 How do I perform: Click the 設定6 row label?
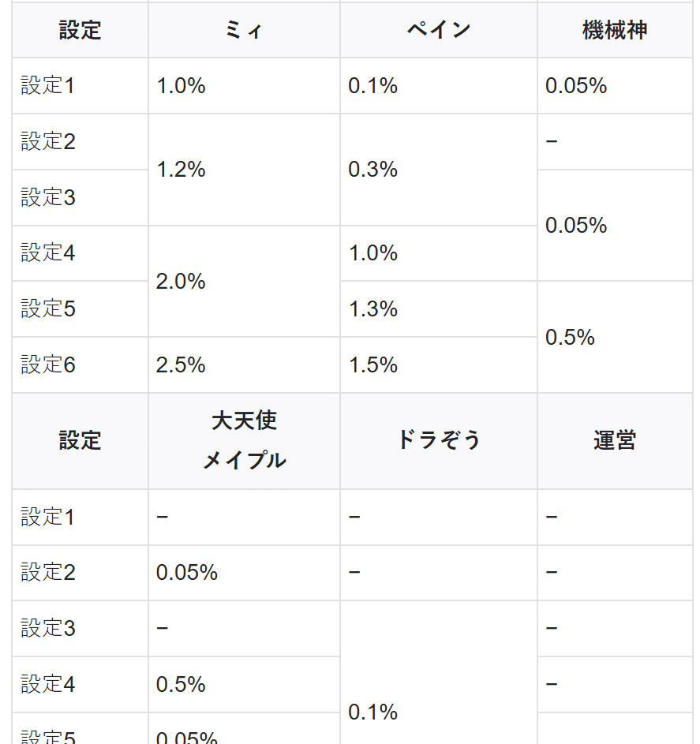click(48, 365)
